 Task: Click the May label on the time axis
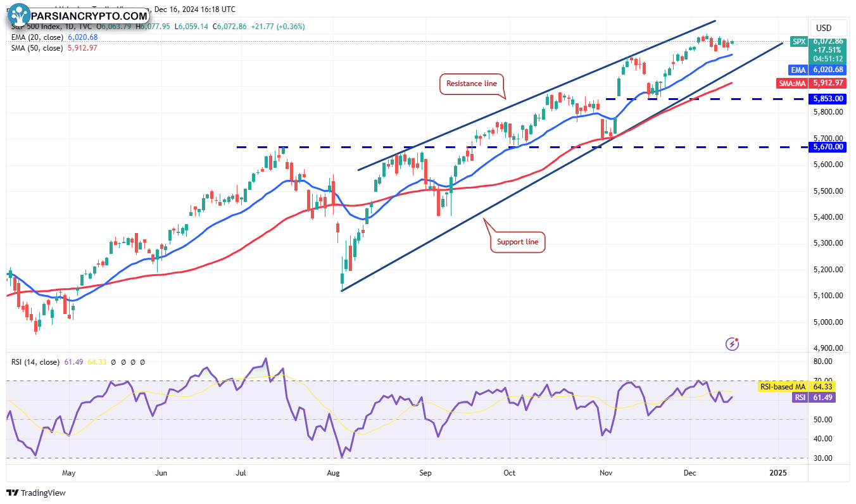69,472
